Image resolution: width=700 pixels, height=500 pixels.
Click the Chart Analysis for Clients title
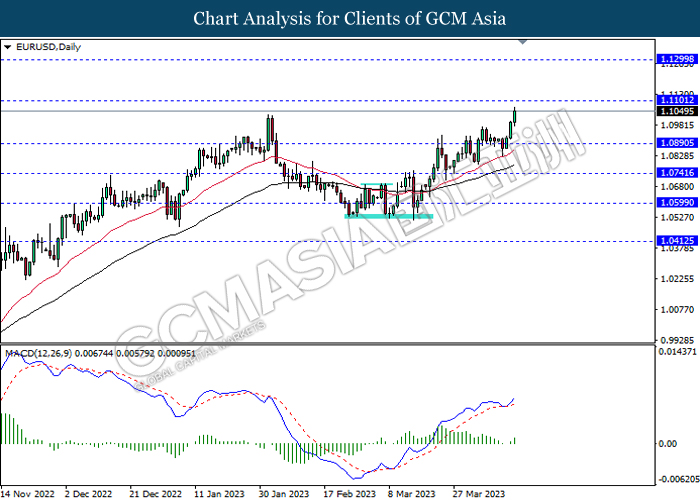[350, 18]
